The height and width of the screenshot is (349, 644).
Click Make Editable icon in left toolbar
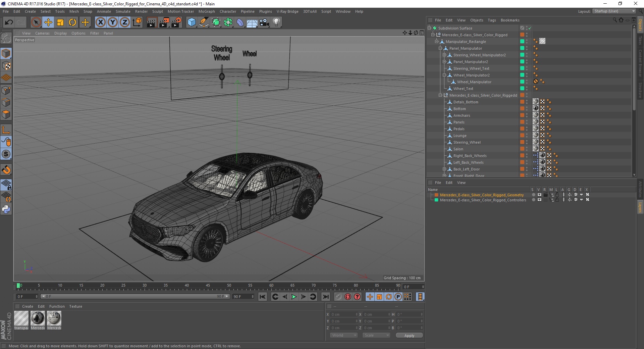tap(6, 39)
